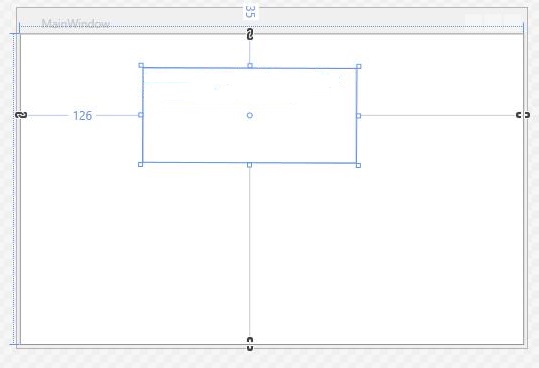The image size is (539, 368).
Task: Click the center point circle of the selected control
Action: pos(250,115)
